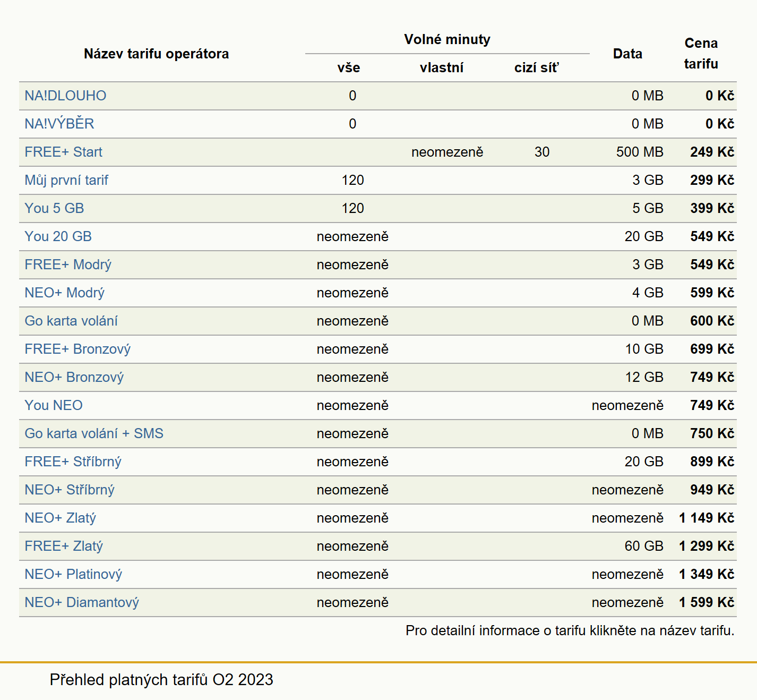Viewport: 757px width, 700px height.
Task: Click the vše sub-column header
Action: [349, 67]
